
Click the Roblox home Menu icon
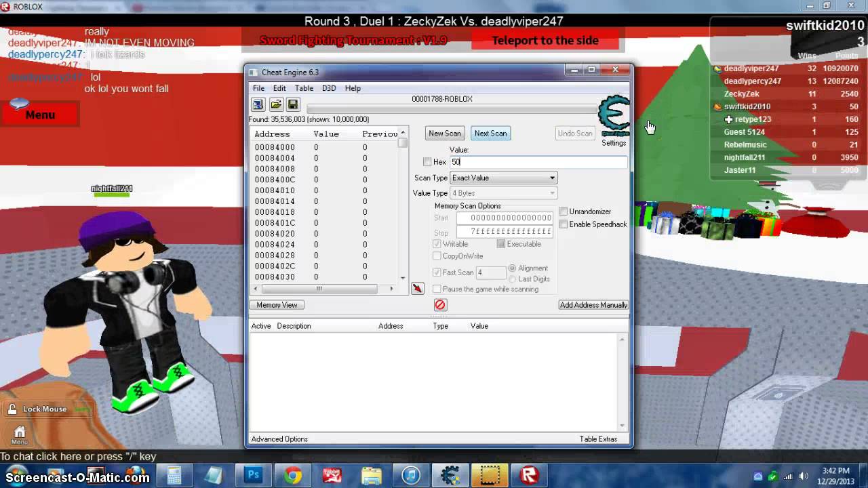(x=19, y=434)
